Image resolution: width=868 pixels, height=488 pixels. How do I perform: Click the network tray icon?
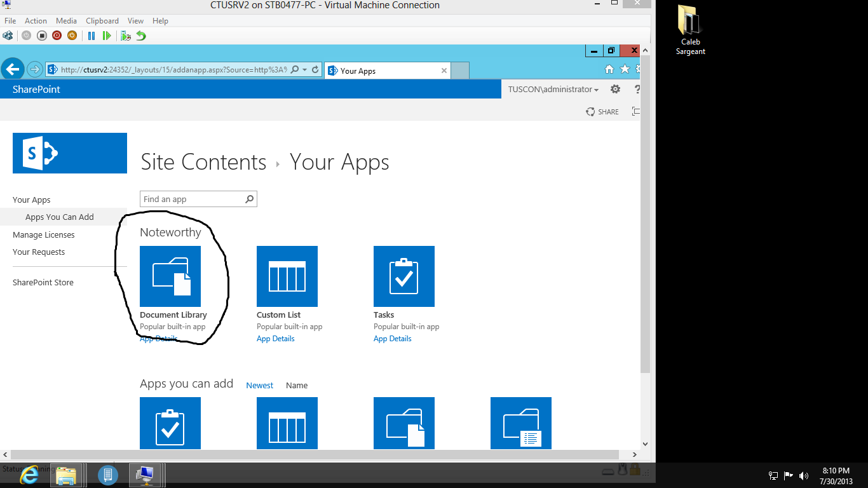pyautogui.click(x=773, y=475)
